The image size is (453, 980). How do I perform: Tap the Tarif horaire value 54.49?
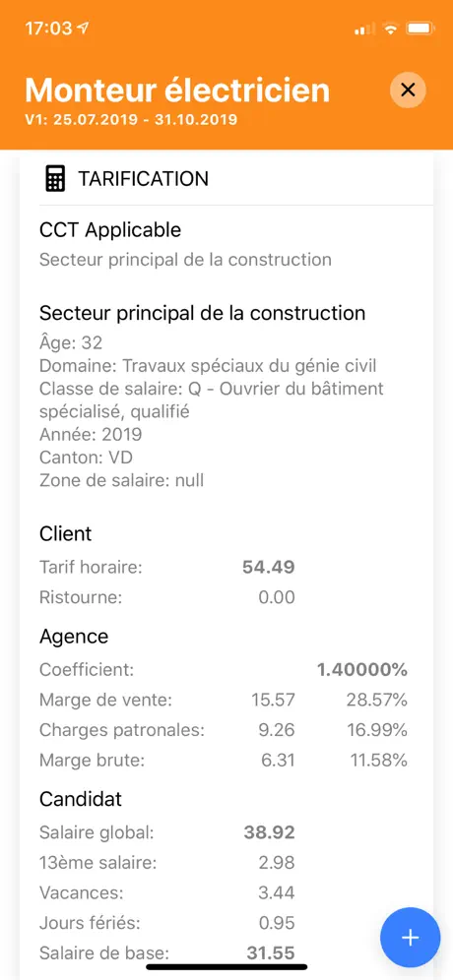(269, 568)
